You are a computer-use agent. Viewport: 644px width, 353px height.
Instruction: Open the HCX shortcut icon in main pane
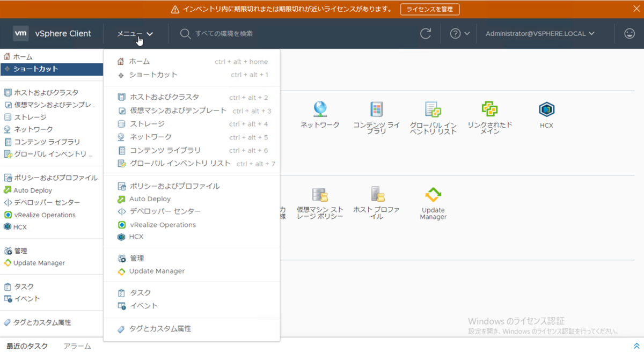click(546, 109)
